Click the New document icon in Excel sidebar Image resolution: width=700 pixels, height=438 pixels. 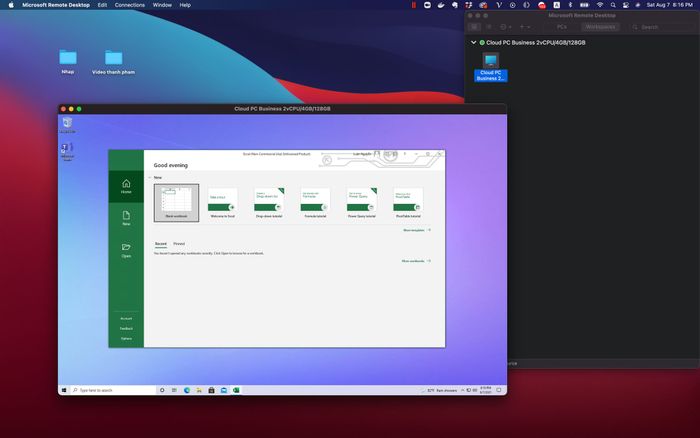[x=126, y=216]
